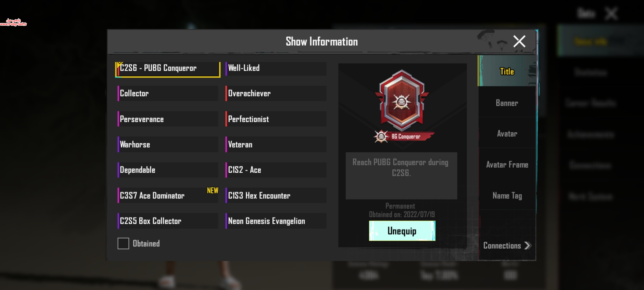Unequip the current title
644x290 pixels.
point(402,231)
